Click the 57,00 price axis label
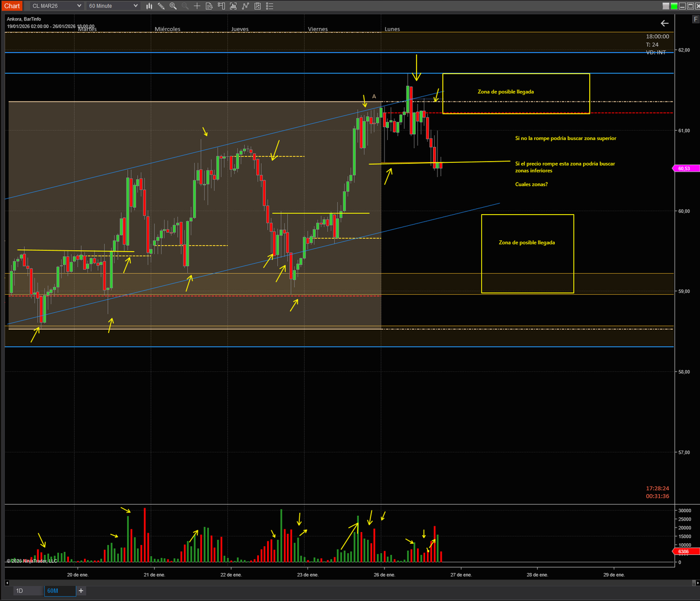700x601 pixels. coord(684,452)
